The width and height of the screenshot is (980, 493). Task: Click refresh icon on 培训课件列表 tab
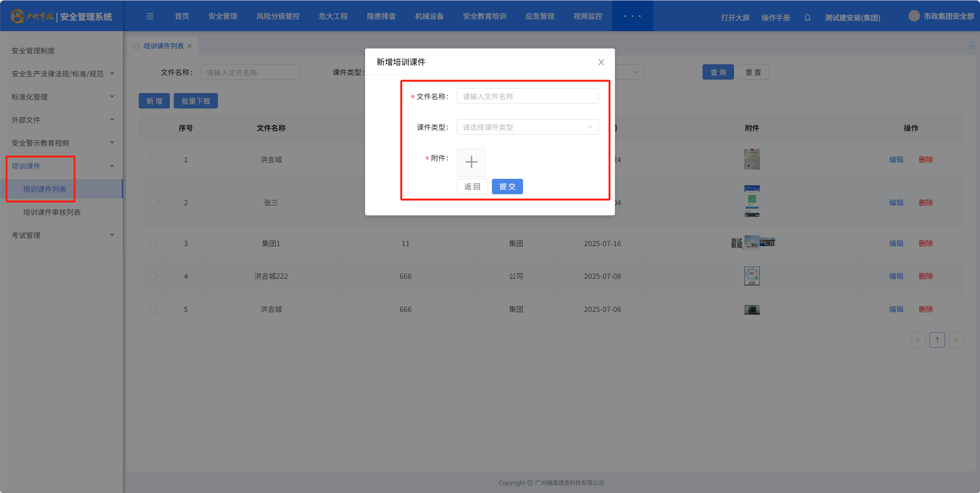[x=136, y=46]
